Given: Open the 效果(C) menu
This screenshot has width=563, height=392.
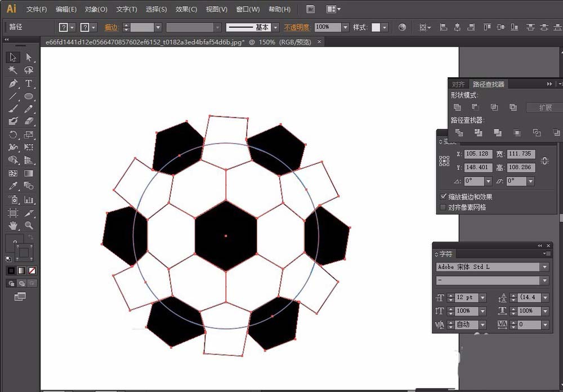Looking at the screenshot, I should 186,9.
